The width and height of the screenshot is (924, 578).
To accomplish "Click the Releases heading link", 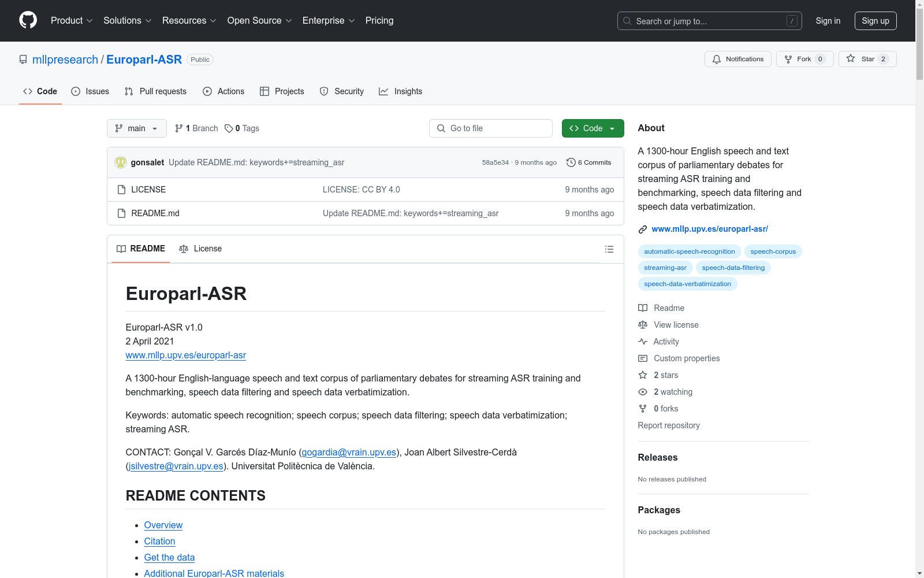I will [x=658, y=457].
